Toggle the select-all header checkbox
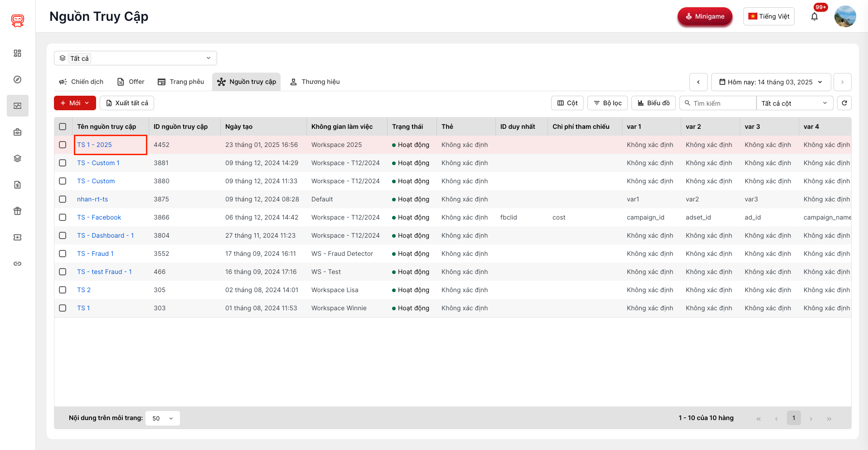868x450 pixels. [x=63, y=127]
